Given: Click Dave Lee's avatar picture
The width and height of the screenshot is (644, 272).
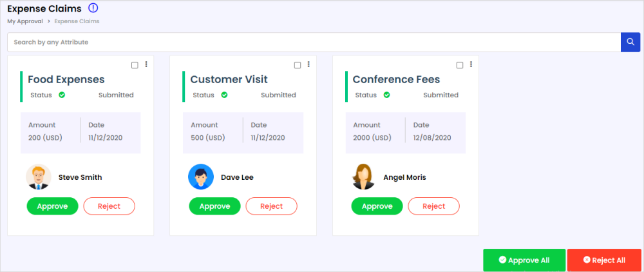Looking at the screenshot, I should click(200, 177).
